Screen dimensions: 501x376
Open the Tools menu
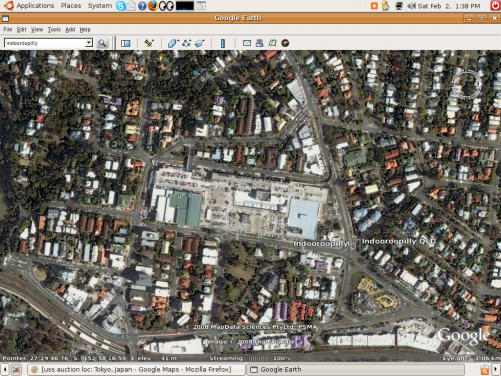point(54,30)
